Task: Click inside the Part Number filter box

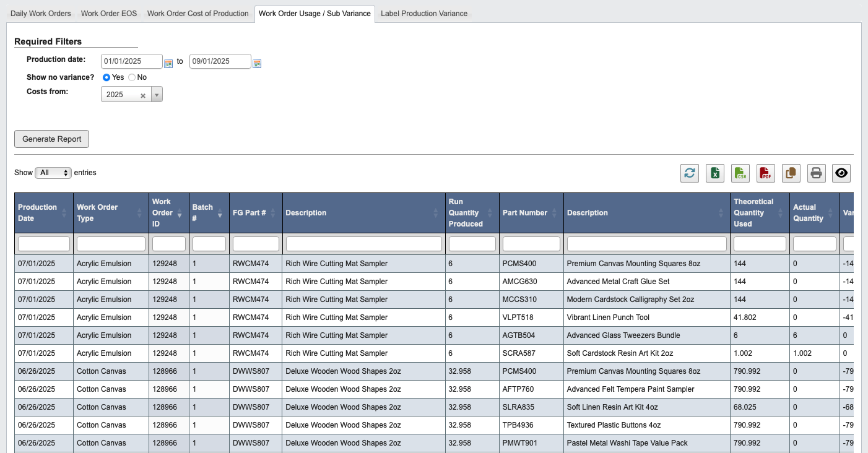Action: point(531,243)
